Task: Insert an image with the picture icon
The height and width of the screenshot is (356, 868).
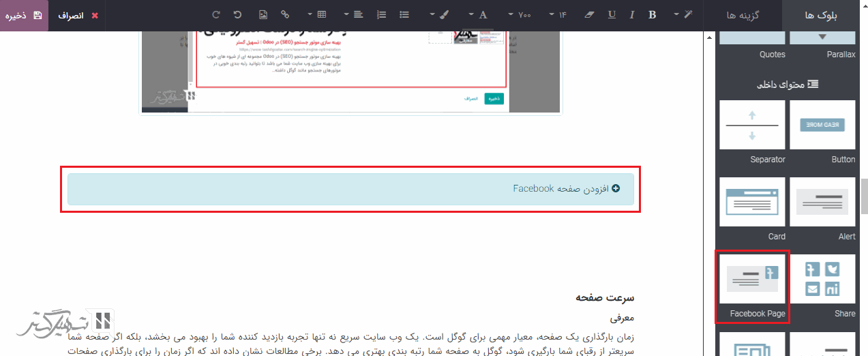Action: click(263, 14)
